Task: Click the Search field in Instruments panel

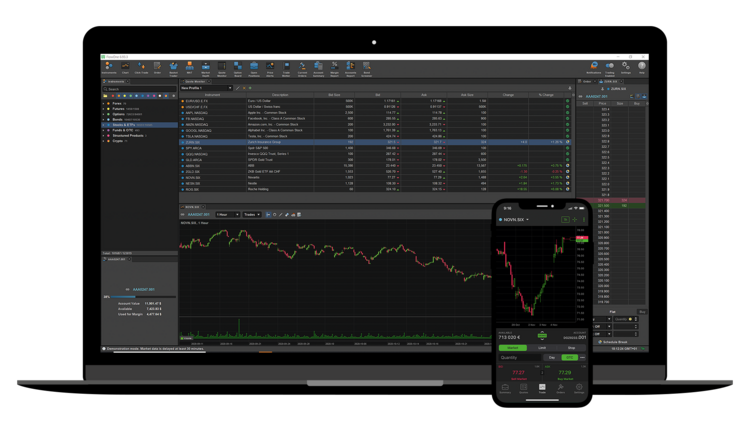Action: pyautogui.click(x=140, y=89)
